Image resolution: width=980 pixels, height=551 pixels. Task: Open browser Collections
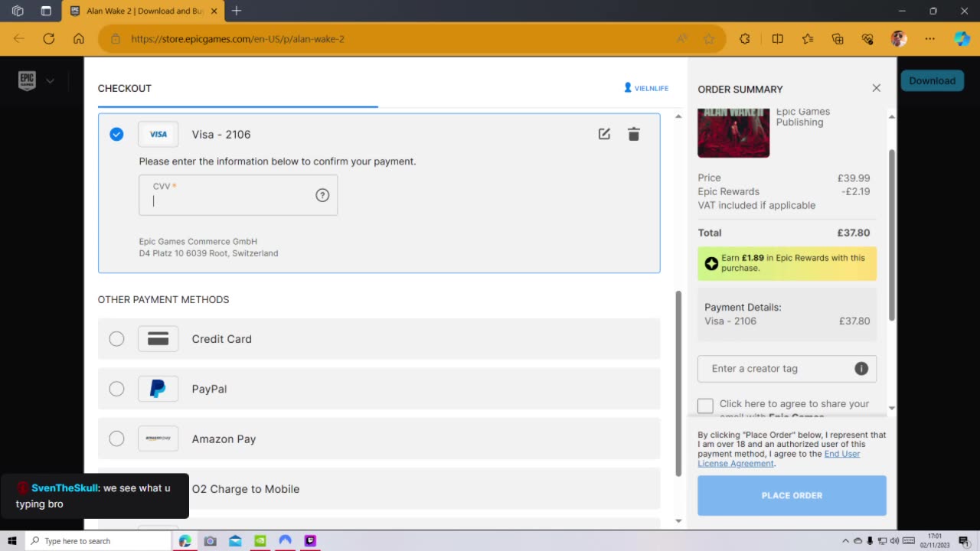pyautogui.click(x=838, y=38)
